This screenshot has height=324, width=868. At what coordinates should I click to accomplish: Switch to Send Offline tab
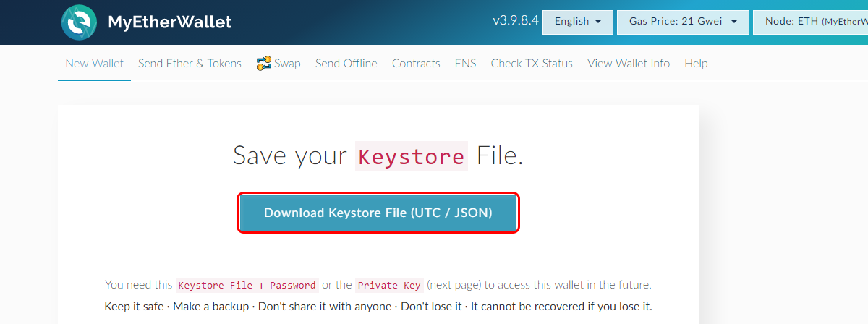[346, 64]
